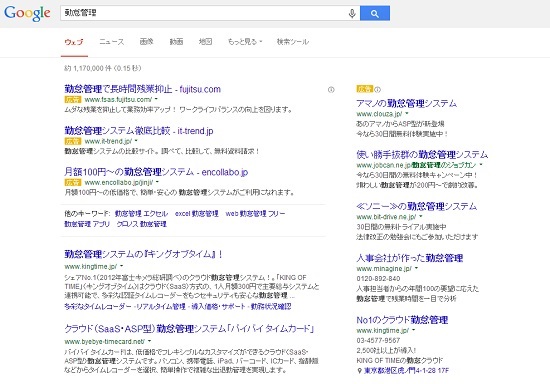
Task: Expand arrow next to www.kingtime.jp organic URL
Action: pos(121,266)
